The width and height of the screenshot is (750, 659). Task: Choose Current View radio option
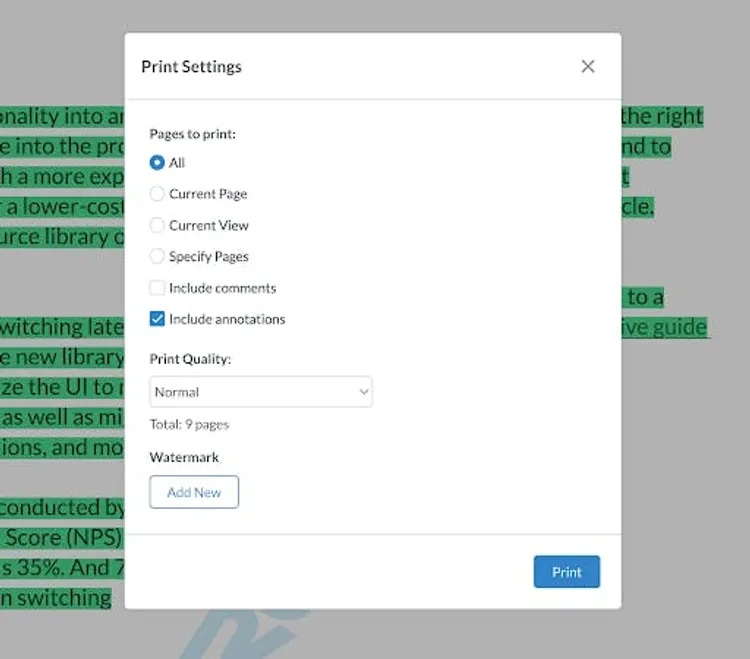coord(157,225)
